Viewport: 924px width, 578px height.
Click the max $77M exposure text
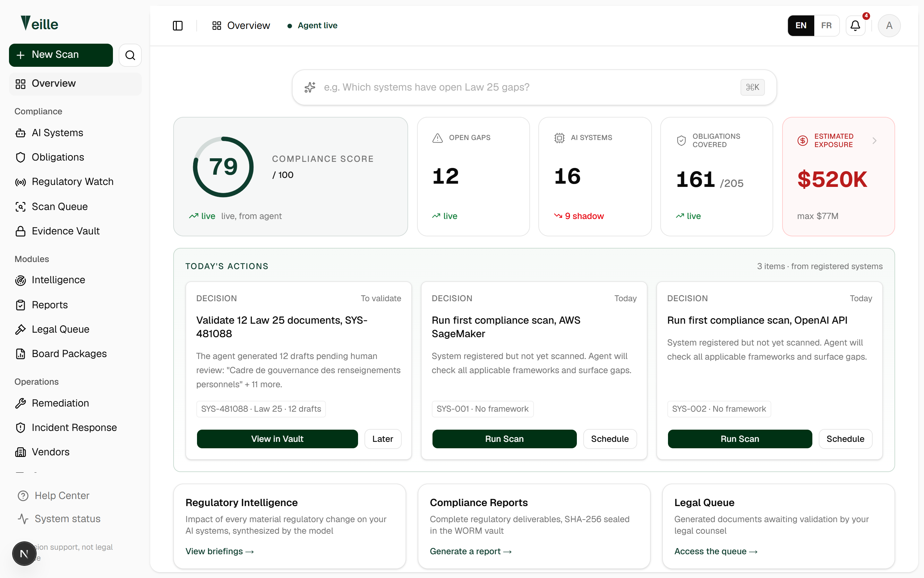click(817, 216)
